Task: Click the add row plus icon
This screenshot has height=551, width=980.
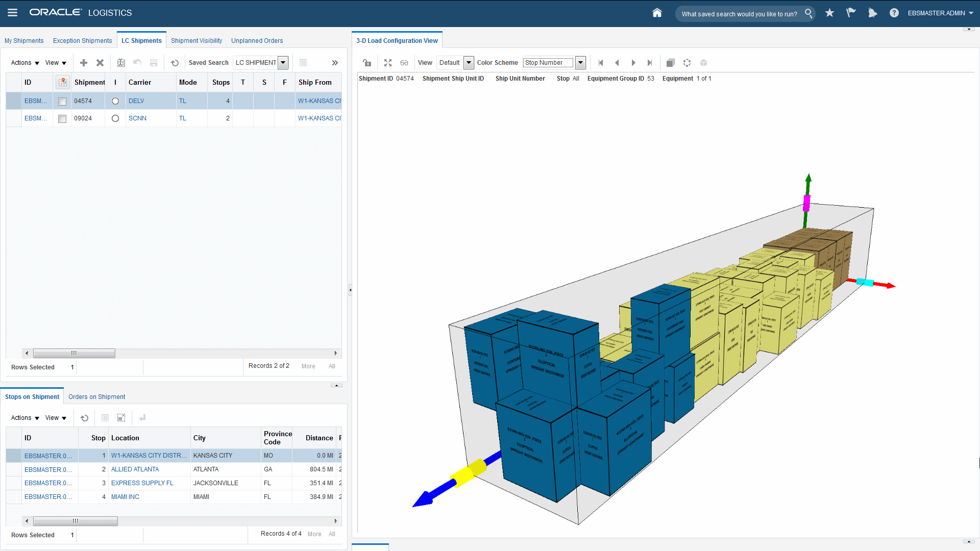Action: click(x=84, y=63)
